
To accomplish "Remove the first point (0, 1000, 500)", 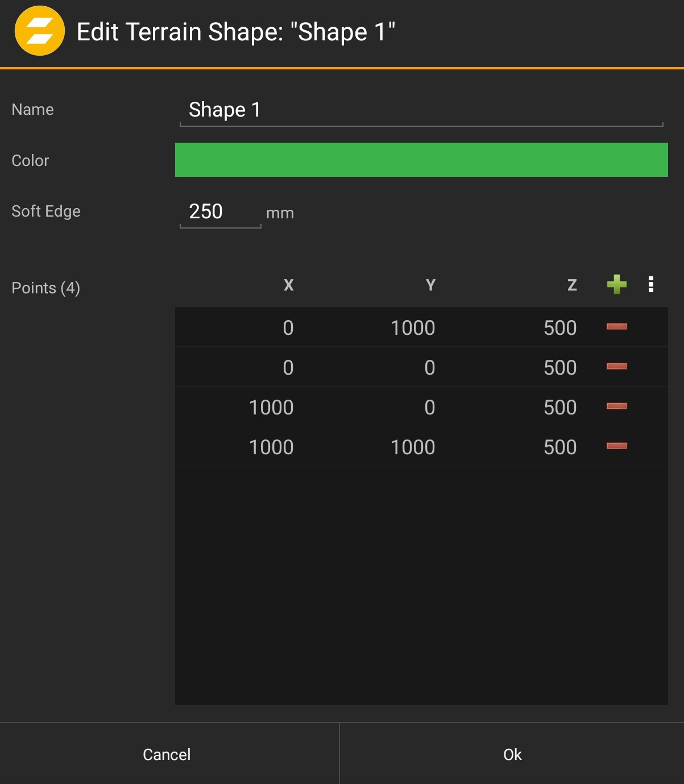I will [616, 327].
